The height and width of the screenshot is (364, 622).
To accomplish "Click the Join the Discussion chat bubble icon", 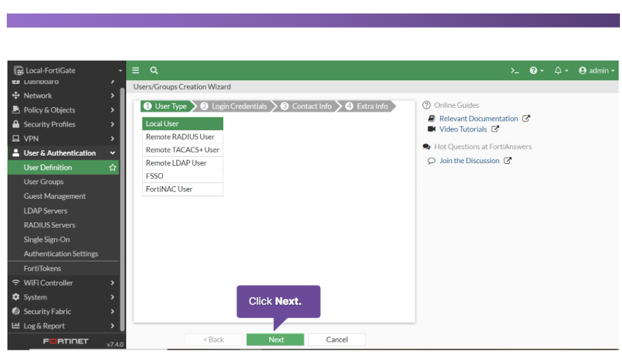I will pyautogui.click(x=432, y=160).
